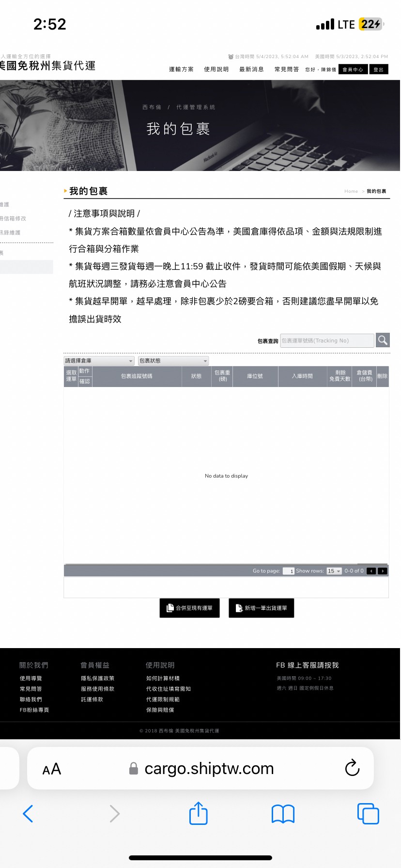Open Safari bookmarks icon
This screenshot has width=401, height=868.
pyautogui.click(x=283, y=814)
